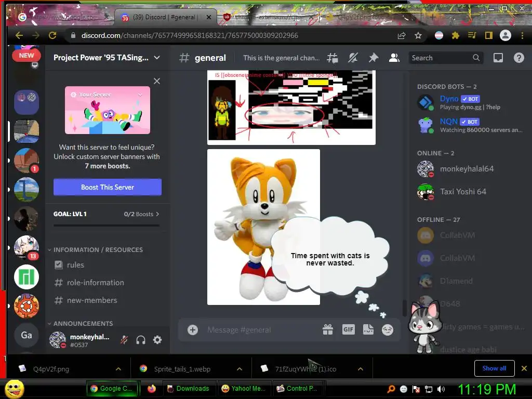Screen dimensions: 532x399
Task: Click the NEW unread indicator in server list
Action: pos(26,55)
